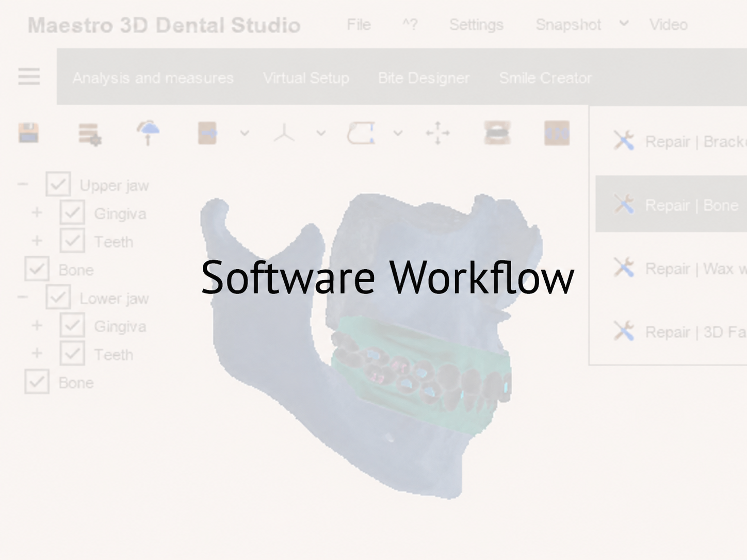Open the chevron dropdown beside Snapshot
The height and width of the screenshot is (560, 747).
pos(624,23)
